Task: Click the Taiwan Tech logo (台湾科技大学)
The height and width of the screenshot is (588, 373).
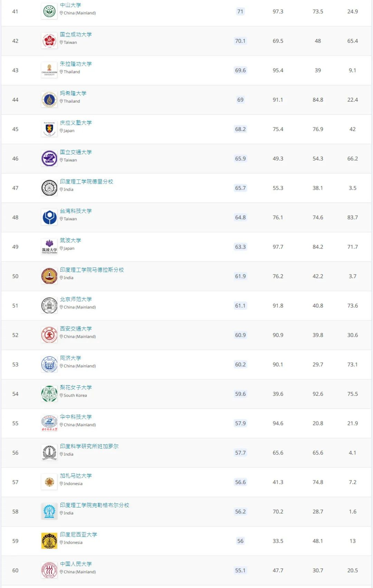Action: coord(49,217)
